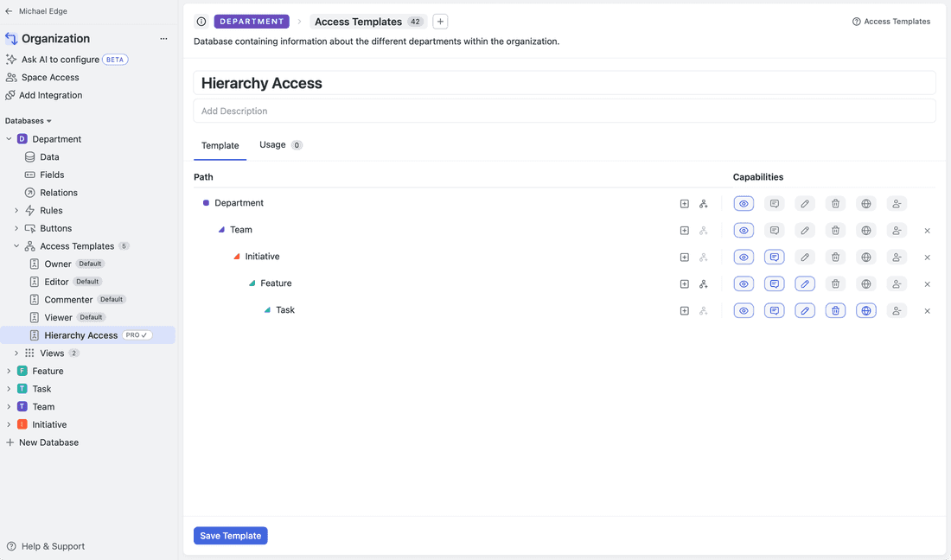Select the Template tab
The height and width of the screenshot is (560, 951).
point(220,146)
